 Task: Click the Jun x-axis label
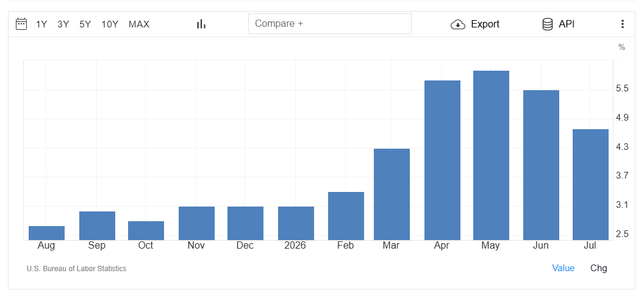(x=541, y=246)
